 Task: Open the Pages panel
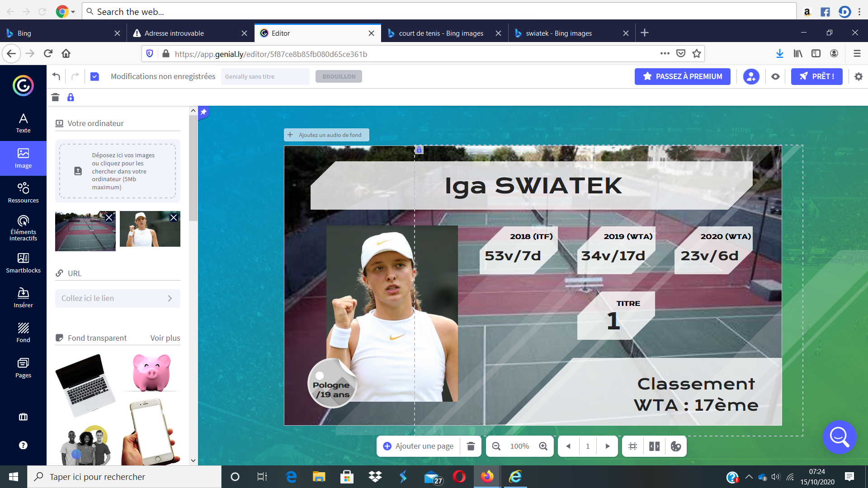coord(23,367)
